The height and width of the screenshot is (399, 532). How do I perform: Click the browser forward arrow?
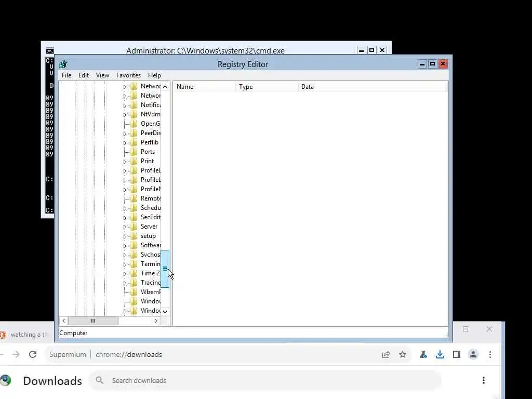(x=16, y=354)
